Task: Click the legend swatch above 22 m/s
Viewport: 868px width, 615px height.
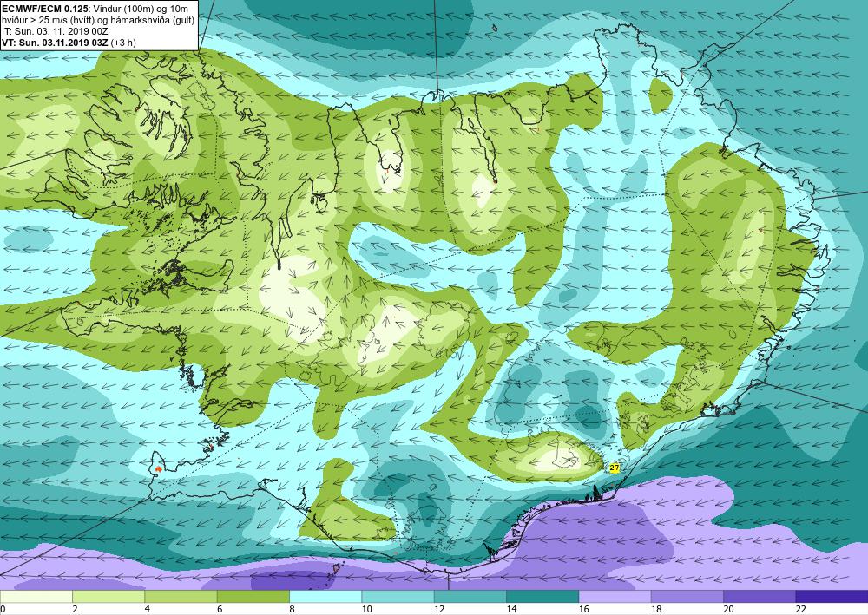Action: (x=832, y=596)
